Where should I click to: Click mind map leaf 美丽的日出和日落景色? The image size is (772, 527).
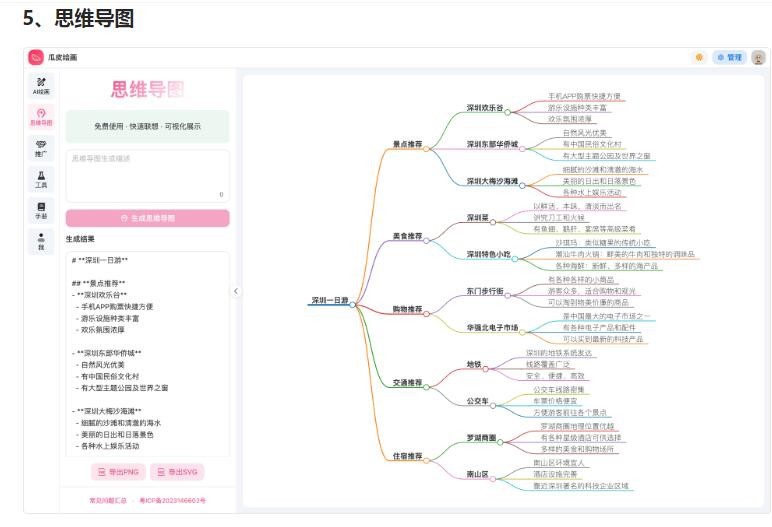(x=599, y=181)
